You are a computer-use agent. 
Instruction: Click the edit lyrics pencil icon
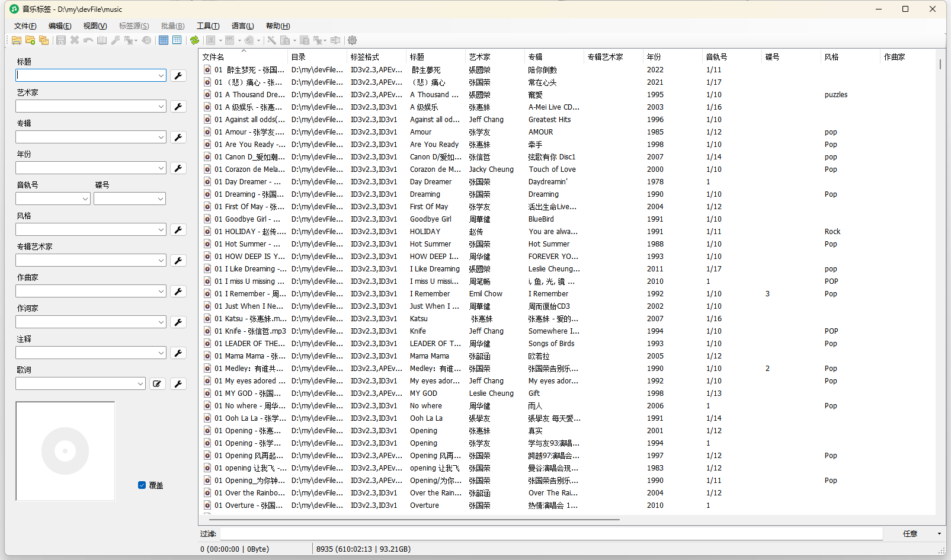coord(157,384)
